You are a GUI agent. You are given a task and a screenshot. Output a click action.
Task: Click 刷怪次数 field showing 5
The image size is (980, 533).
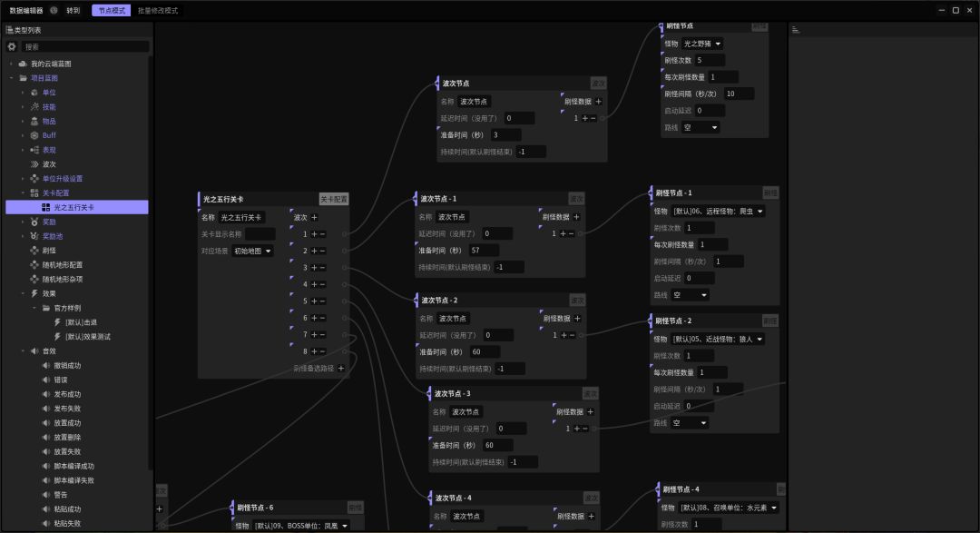pyautogui.click(x=710, y=60)
